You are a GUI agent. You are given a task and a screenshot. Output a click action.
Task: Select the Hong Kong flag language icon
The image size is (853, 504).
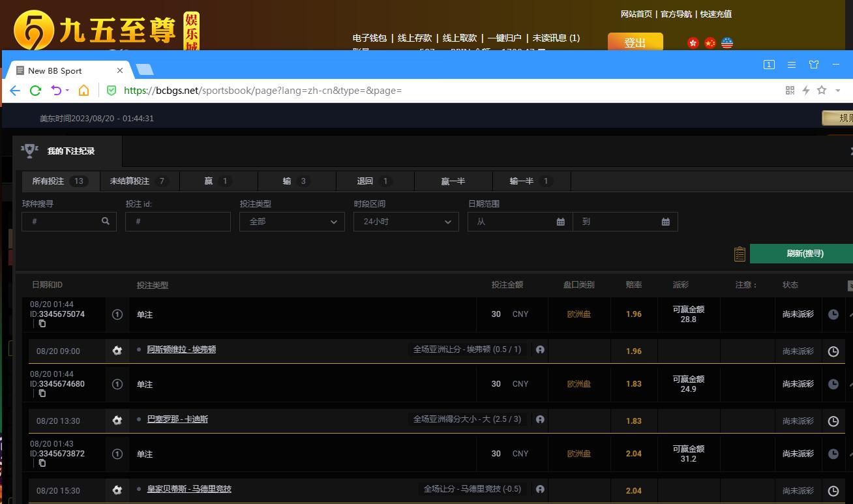click(693, 43)
